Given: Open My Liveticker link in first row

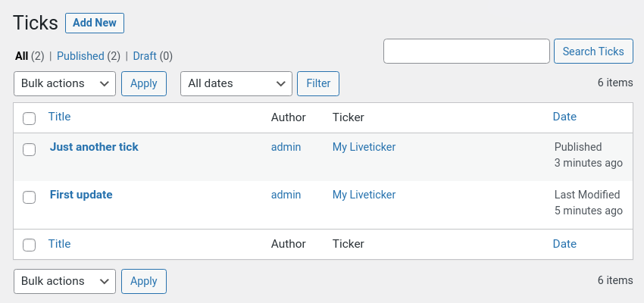Looking at the screenshot, I should 364,147.
